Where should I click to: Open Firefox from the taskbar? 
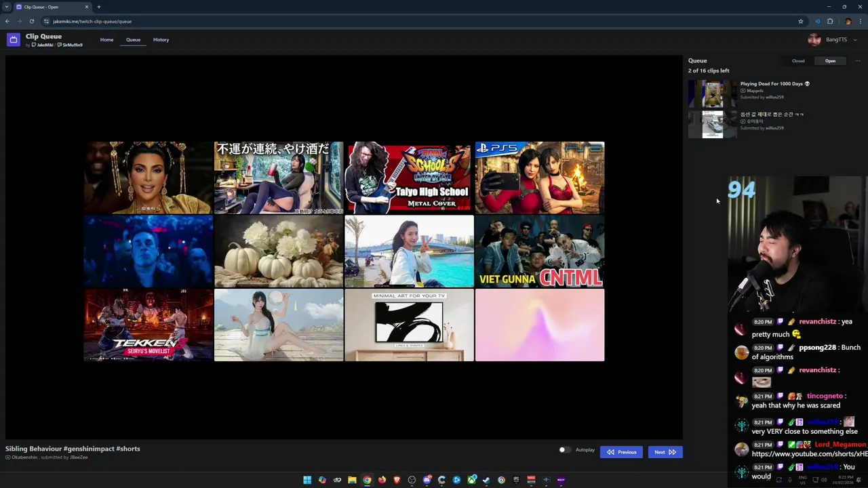click(x=382, y=480)
